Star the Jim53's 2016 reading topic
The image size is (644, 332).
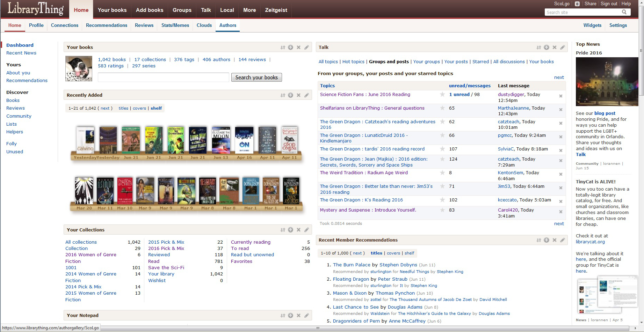442,186
